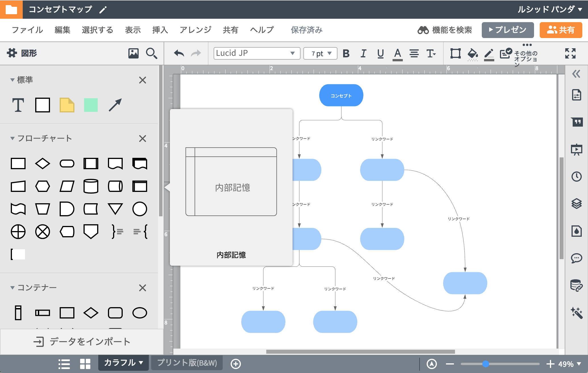Image resolution: width=588 pixels, height=373 pixels.
Task: Open the presentation mode panel in right sidebar
Action: [x=577, y=150]
